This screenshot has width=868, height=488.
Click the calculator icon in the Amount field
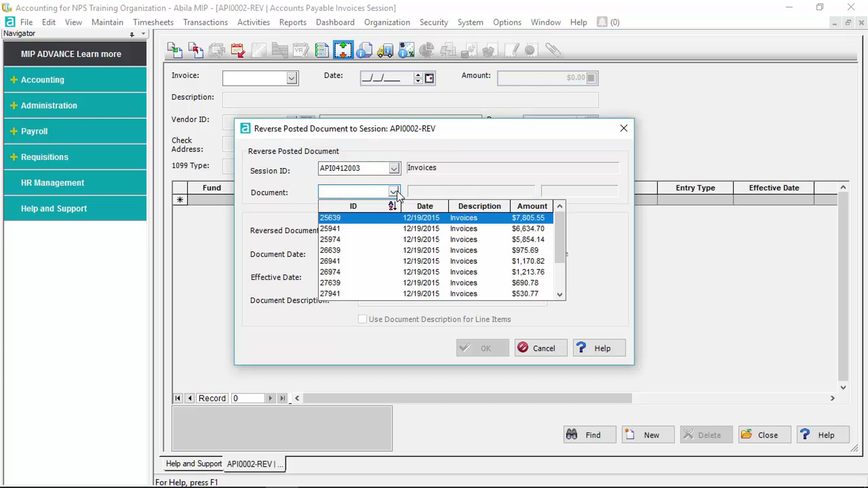pos(591,78)
